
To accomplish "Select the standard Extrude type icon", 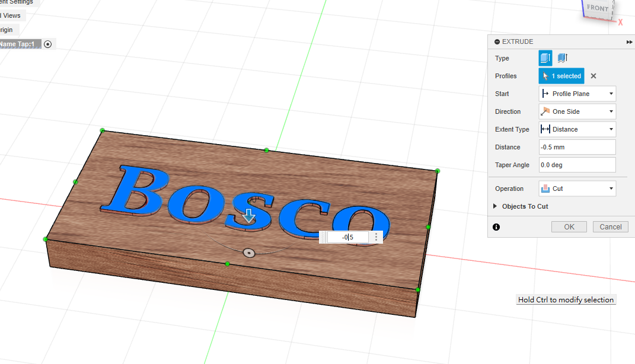I will coord(545,58).
